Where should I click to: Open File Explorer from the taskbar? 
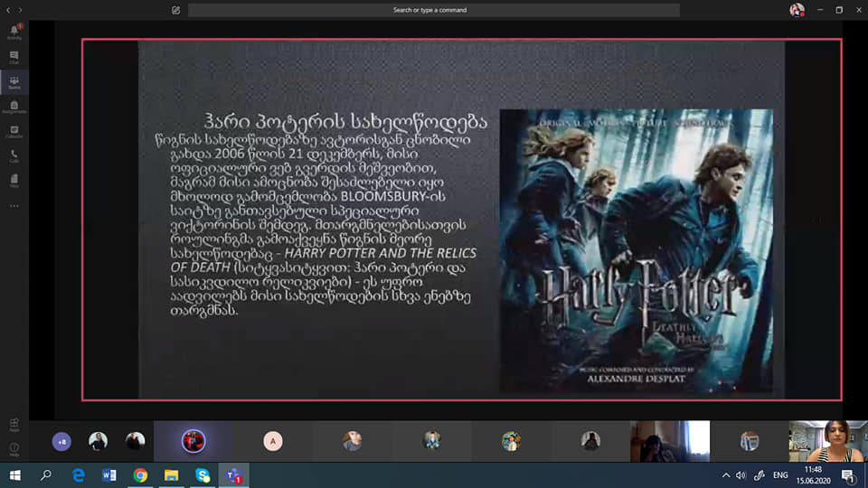[x=171, y=475]
